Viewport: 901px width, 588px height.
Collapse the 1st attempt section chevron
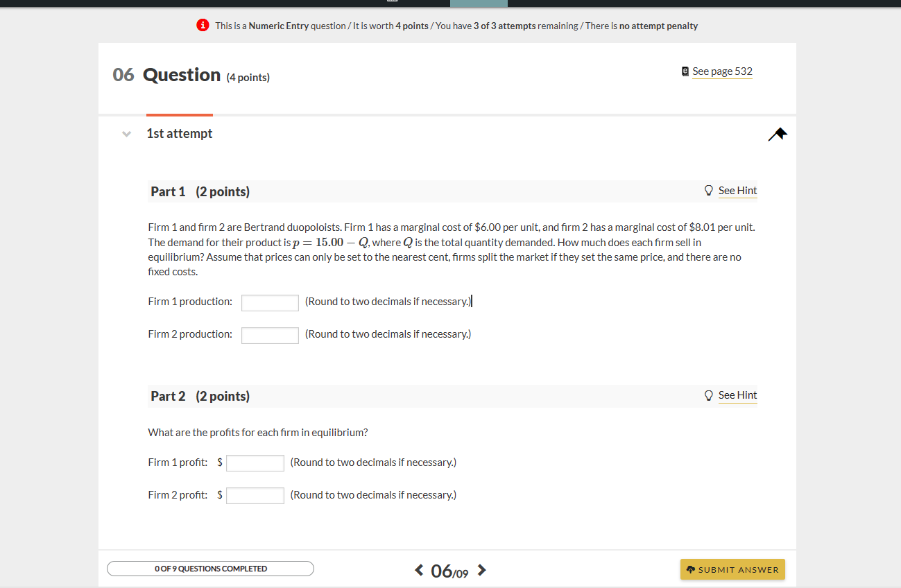(126, 133)
